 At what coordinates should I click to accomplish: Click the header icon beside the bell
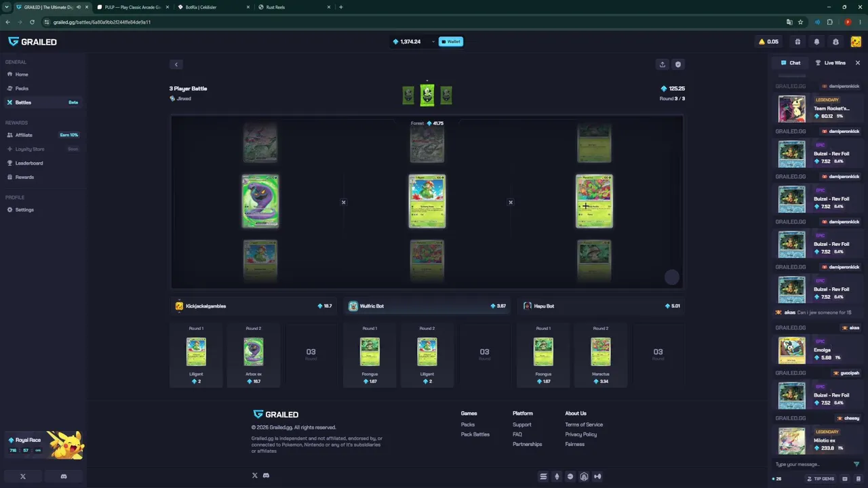[x=835, y=42]
